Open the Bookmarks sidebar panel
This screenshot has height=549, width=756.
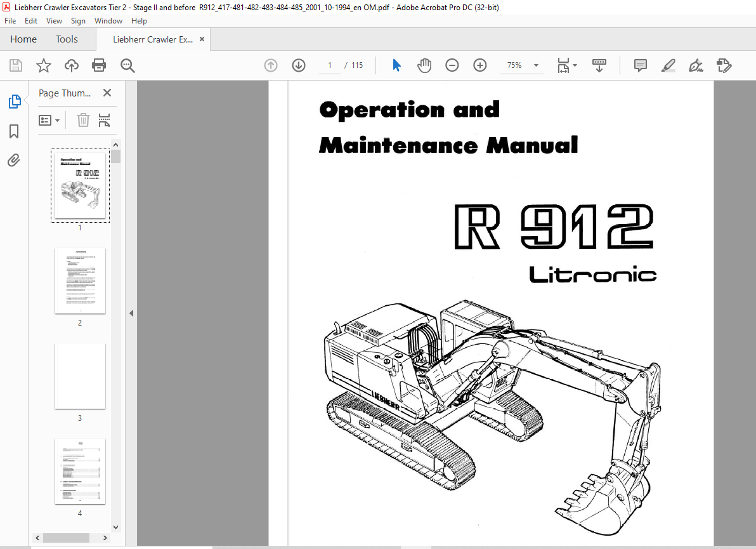click(x=14, y=131)
